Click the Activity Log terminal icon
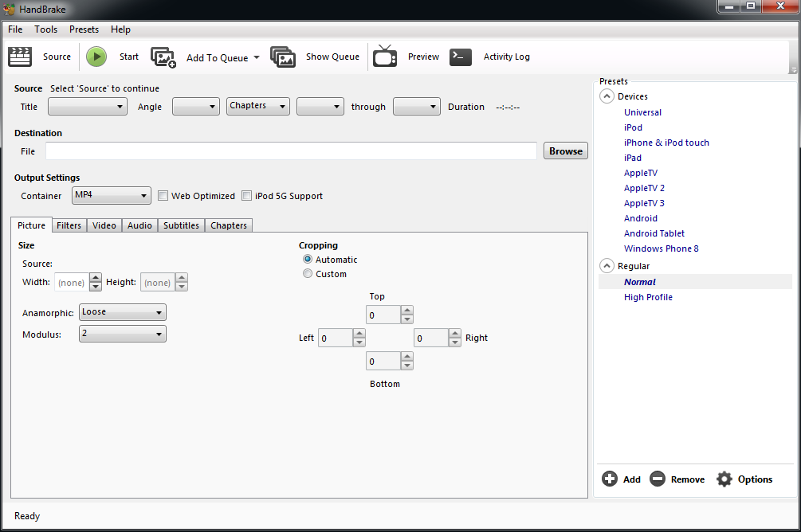 [x=460, y=57]
